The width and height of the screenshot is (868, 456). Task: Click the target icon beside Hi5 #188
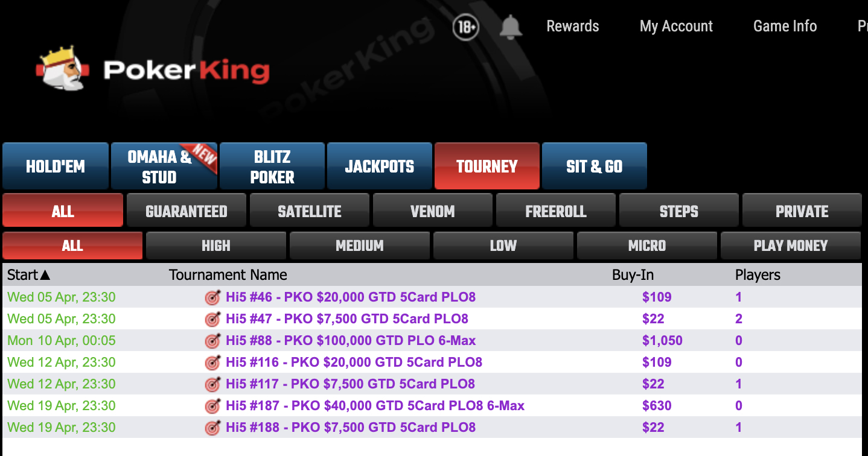pyautogui.click(x=212, y=428)
